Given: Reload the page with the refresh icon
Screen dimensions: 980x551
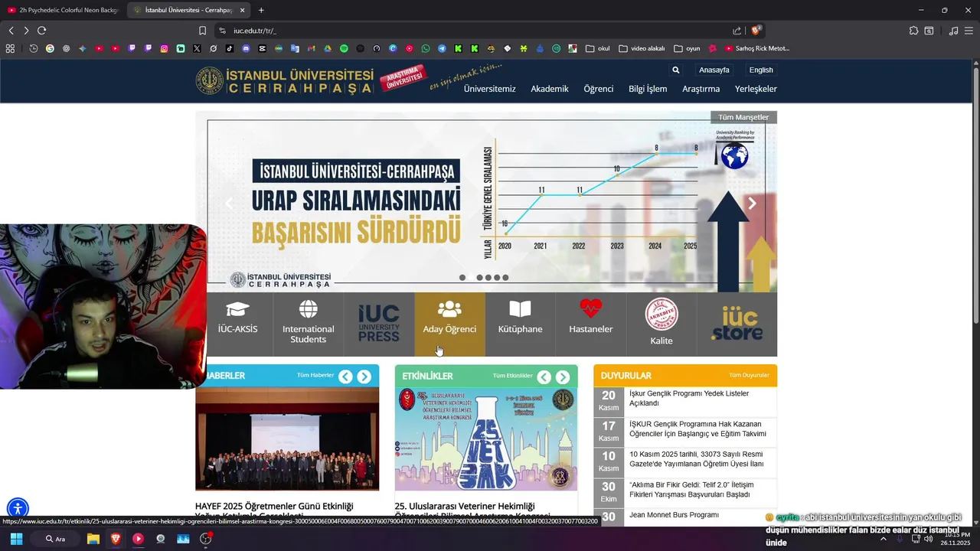Looking at the screenshot, I should (41, 31).
